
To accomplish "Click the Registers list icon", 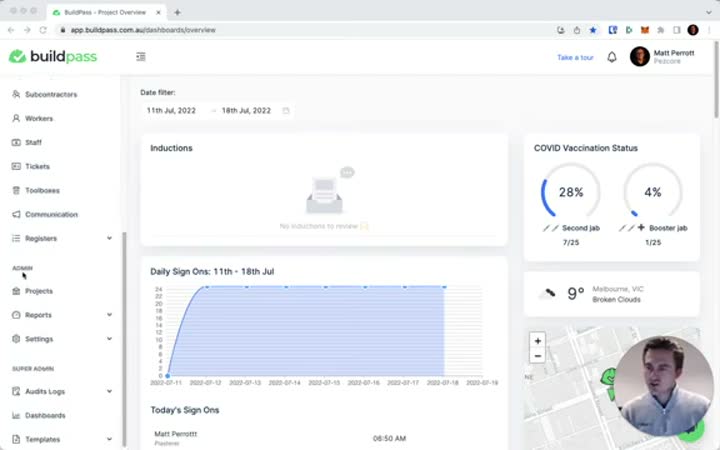I will [16, 238].
